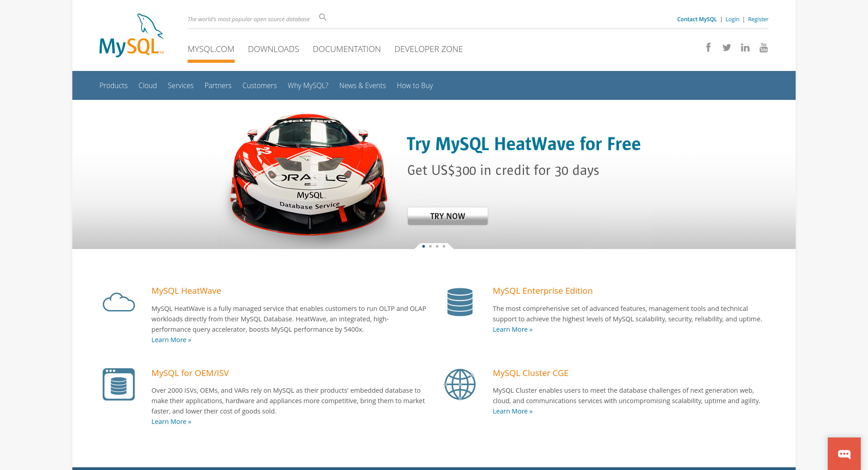Select the second carousel slide dot
Image resolution: width=868 pixels, height=470 pixels.
pyautogui.click(x=430, y=246)
